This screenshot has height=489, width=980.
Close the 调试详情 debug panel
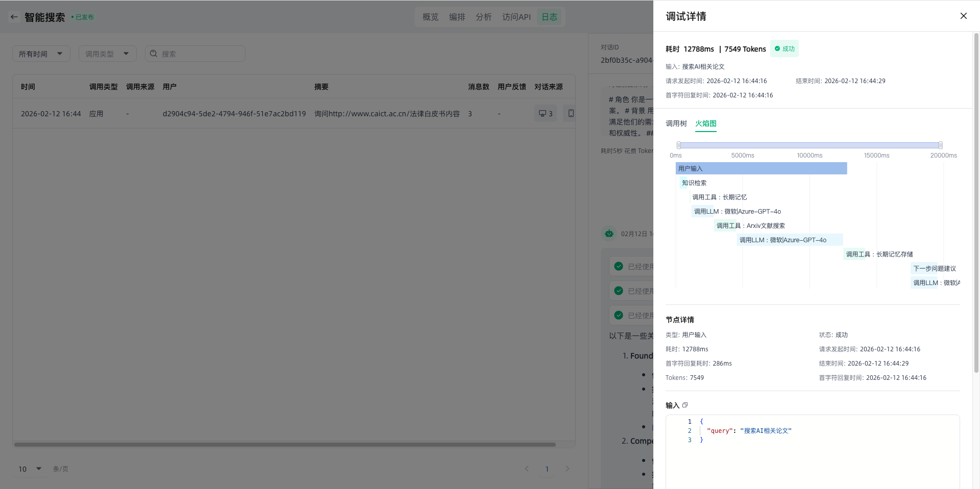tap(963, 16)
